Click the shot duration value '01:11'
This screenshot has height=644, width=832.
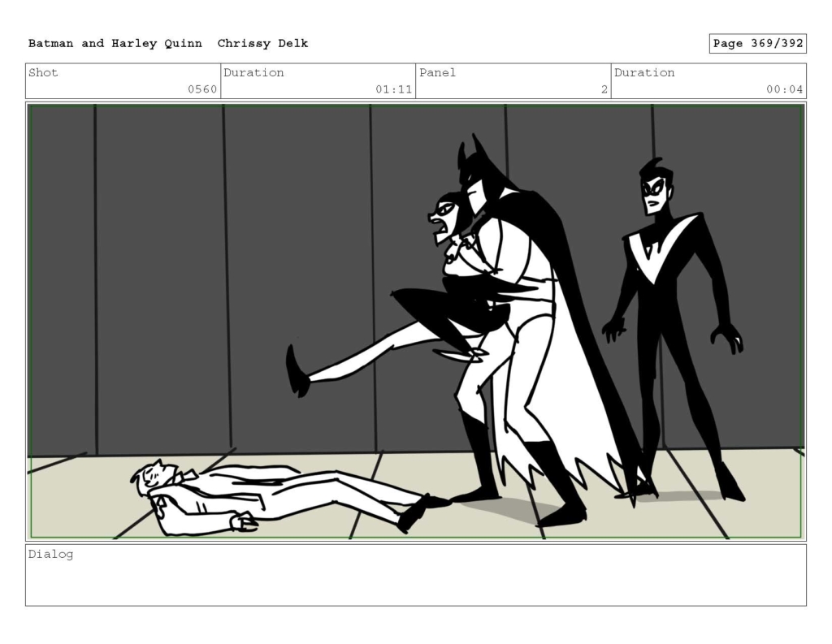point(394,89)
